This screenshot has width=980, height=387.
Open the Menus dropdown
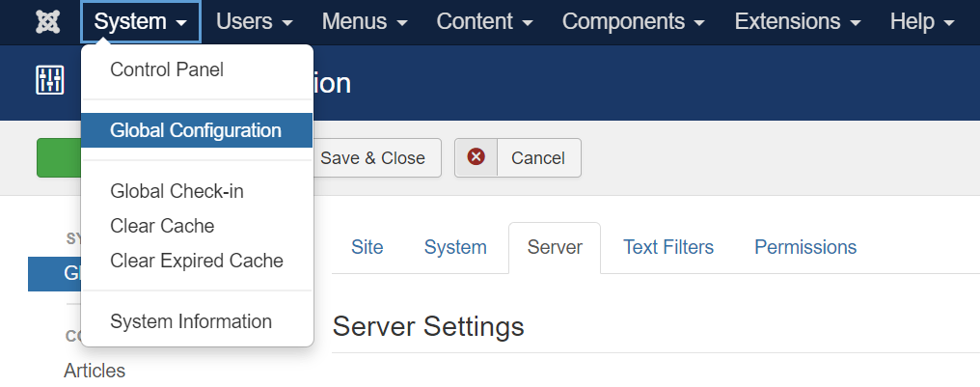point(365,21)
